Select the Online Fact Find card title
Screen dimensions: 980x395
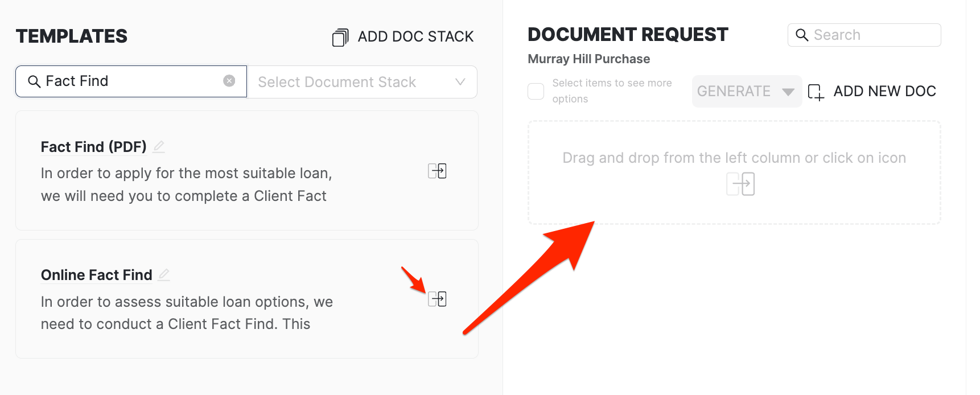tap(97, 275)
